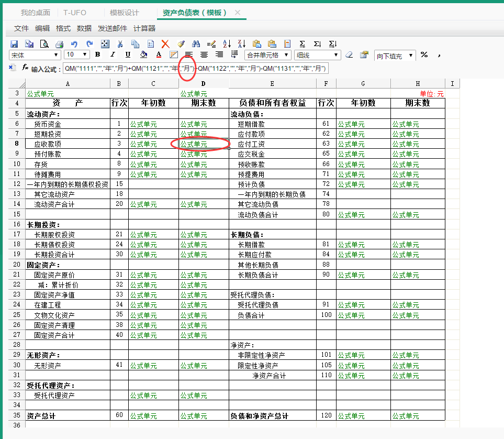Toggle italic formatting
Screen dimensions: 504x439
click(x=113, y=54)
